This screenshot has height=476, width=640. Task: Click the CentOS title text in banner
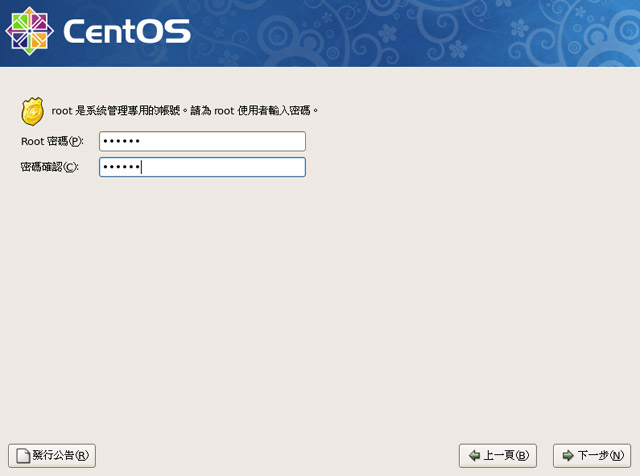pyautogui.click(x=127, y=31)
